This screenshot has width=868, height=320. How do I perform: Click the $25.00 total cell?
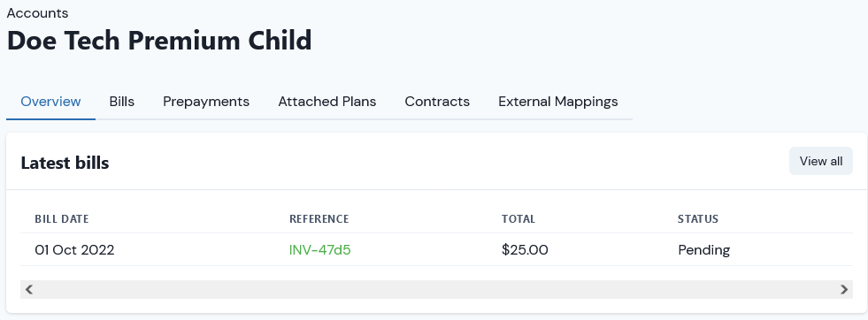(x=525, y=250)
